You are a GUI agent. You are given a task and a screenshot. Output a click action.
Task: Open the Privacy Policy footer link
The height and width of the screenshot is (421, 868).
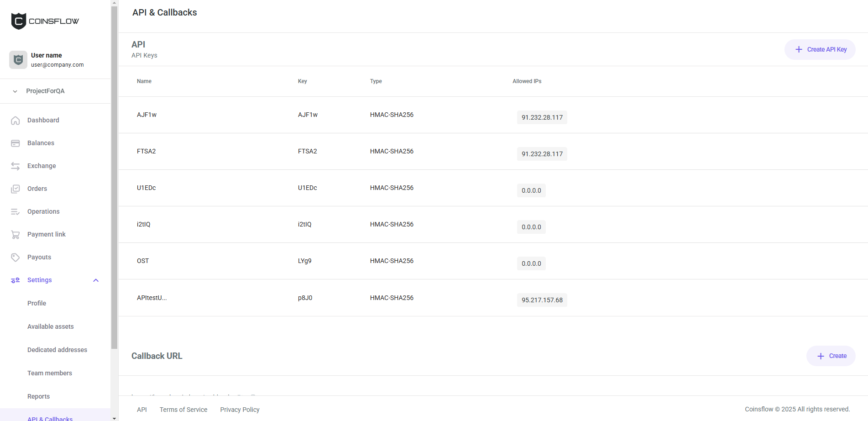[x=240, y=410]
